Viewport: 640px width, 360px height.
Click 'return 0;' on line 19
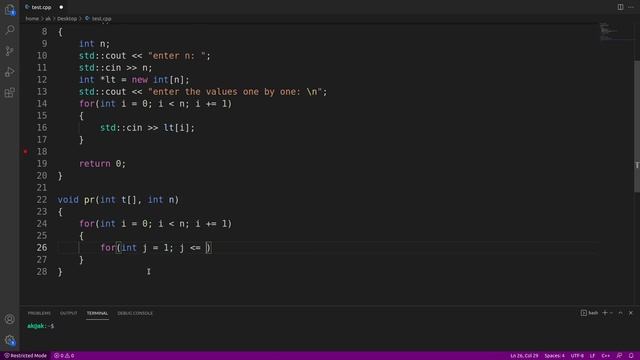click(x=102, y=164)
